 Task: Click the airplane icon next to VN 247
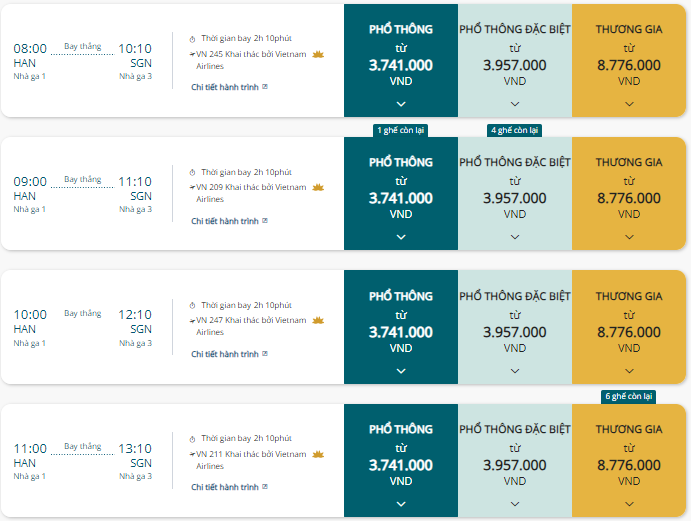click(x=193, y=320)
